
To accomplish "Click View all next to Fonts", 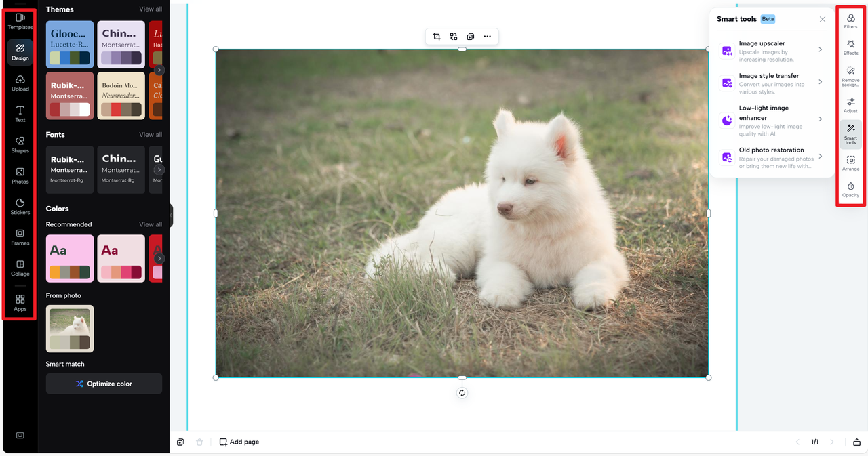I will (151, 135).
